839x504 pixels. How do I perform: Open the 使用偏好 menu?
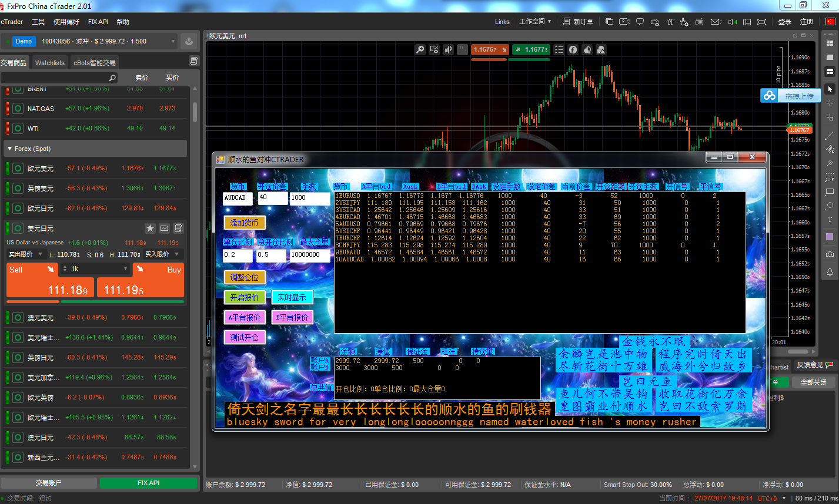click(66, 22)
